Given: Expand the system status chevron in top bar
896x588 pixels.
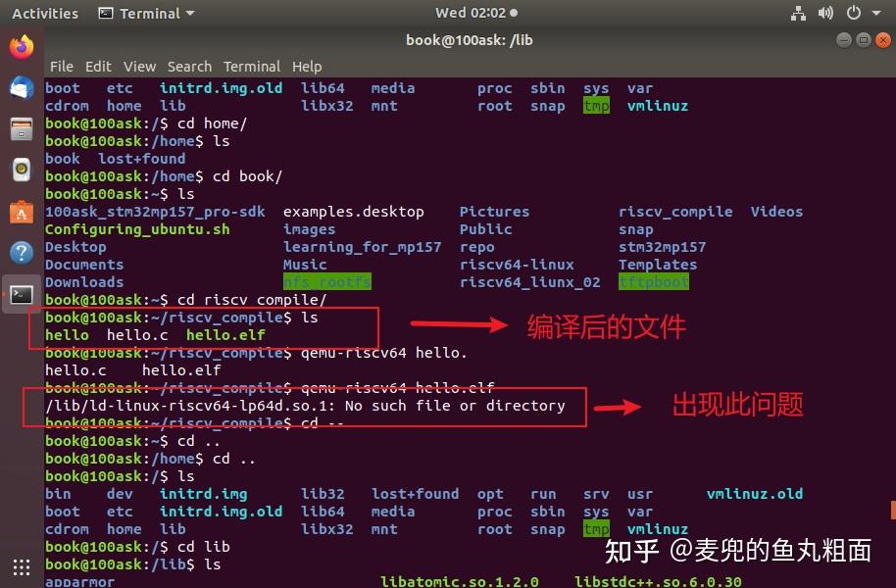Looking at the screenshot, I should click(x=875, y=14).
